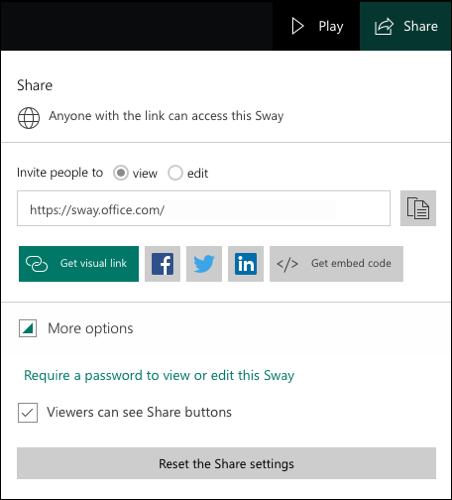
Task: Click the sway.office.com URL field
Action: tap(204, 208)
